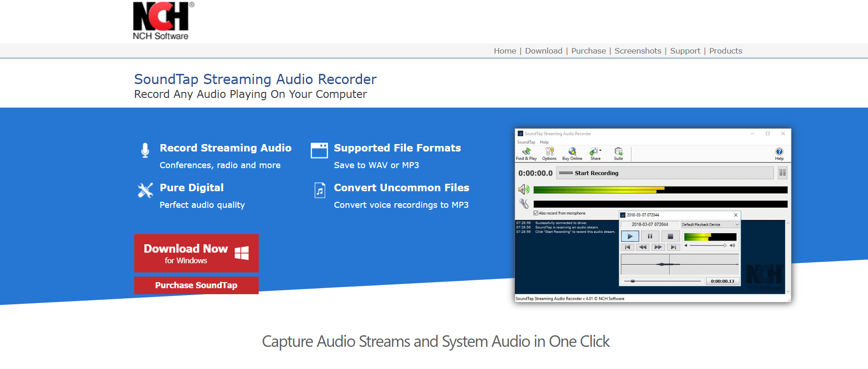Close the 2018-03-07 072044 player dialog
Viewport: 868px width, 369px height.
point(736,215)
